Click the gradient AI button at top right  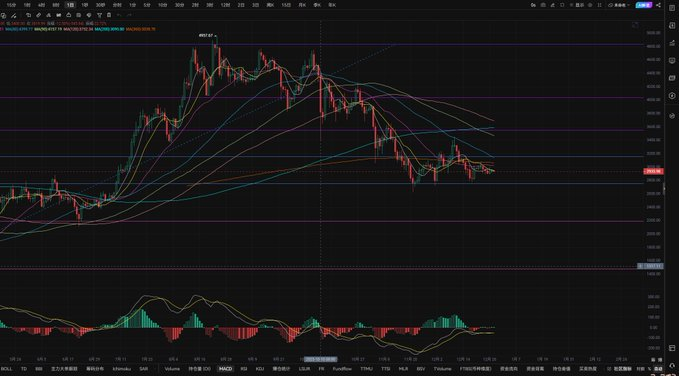point(644,5)
